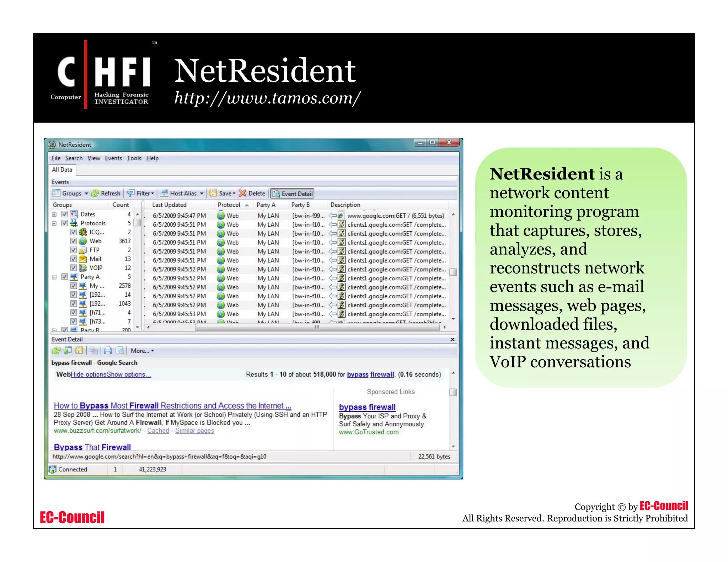Click the FTP folder icon in the Protocols group
This screenshot has width=728, height=562.
[83, 250]
